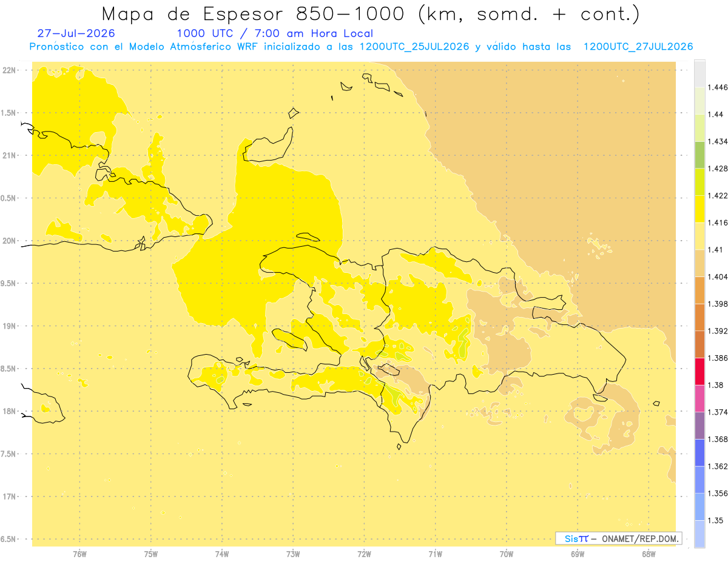The height and width of the screenshot is (562, 728).
Task: Click the pink legend swatch between 1.374 and 1.38
Action: 699,398
